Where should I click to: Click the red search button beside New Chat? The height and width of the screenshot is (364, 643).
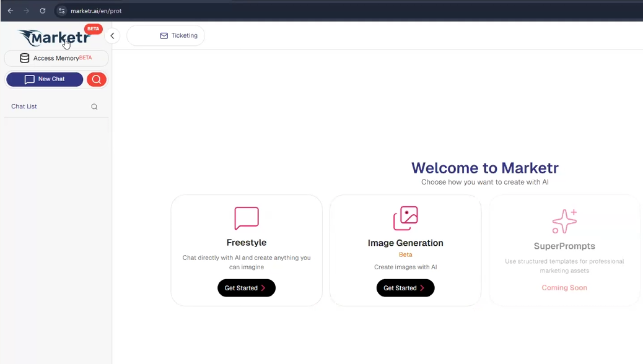pyautogui.click(x=97, y=79)
